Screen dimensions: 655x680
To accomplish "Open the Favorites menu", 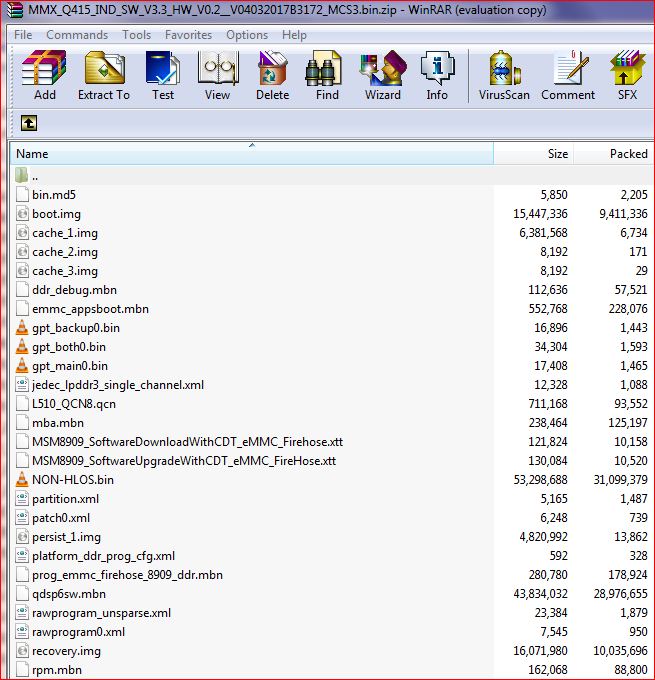I will pos(188,34).
